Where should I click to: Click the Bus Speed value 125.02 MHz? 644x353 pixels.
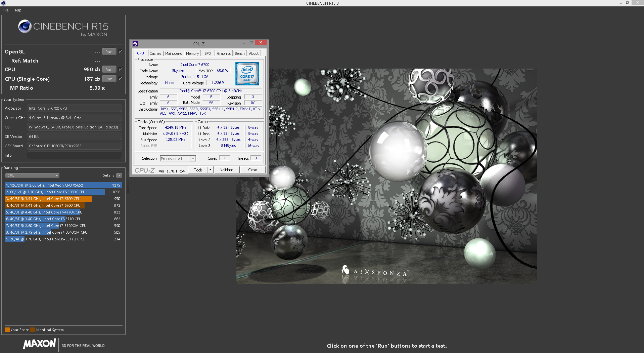(x=176, y=140)
